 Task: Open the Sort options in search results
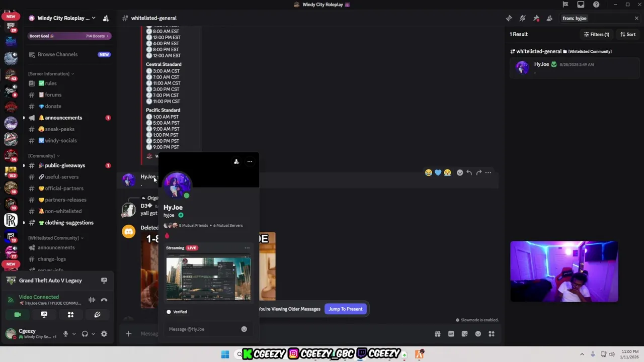[628, 34]
